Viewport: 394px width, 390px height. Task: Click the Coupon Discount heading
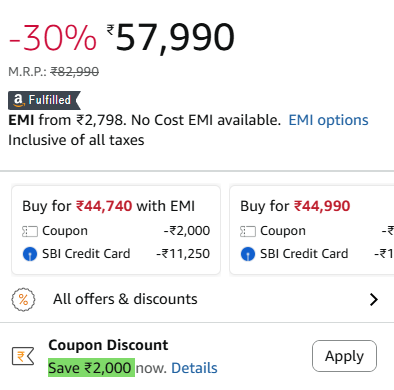point(108,345)
